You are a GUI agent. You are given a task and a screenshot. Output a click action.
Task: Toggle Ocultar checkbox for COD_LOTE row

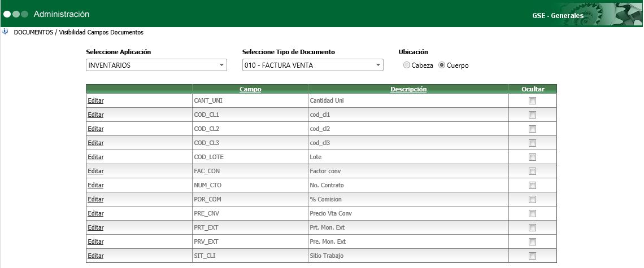pos(532,157)
